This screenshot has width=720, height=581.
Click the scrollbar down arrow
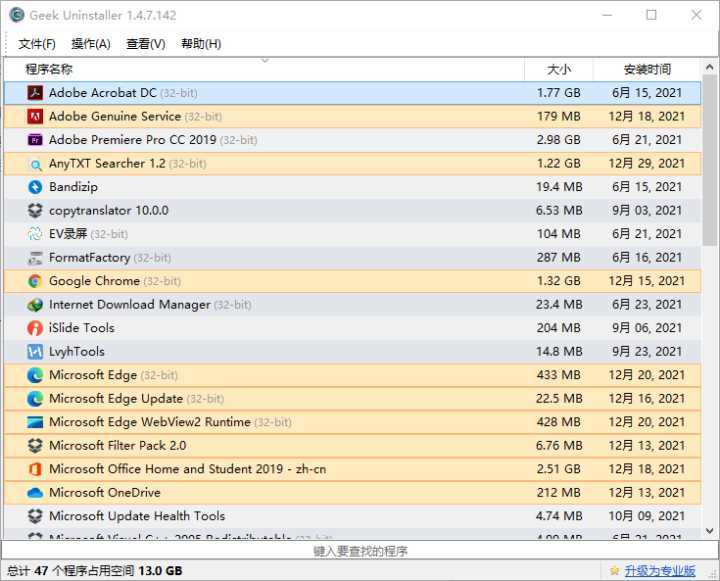(x=709, y=531)
